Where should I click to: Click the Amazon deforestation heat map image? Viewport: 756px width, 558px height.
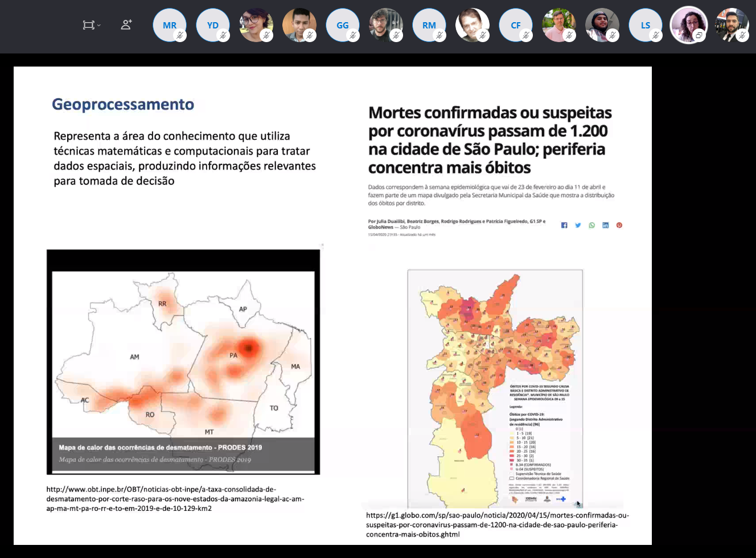coord(183,362)
